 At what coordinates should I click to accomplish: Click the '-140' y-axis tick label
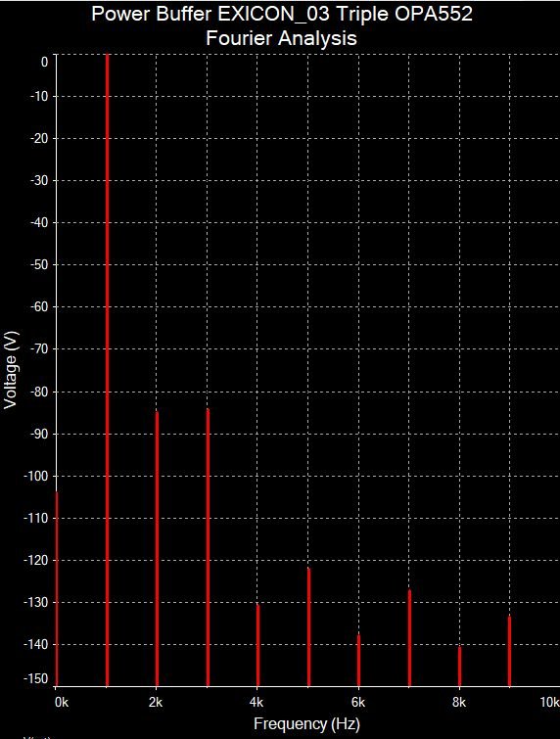pyautogui.click(x=36, y=644)
